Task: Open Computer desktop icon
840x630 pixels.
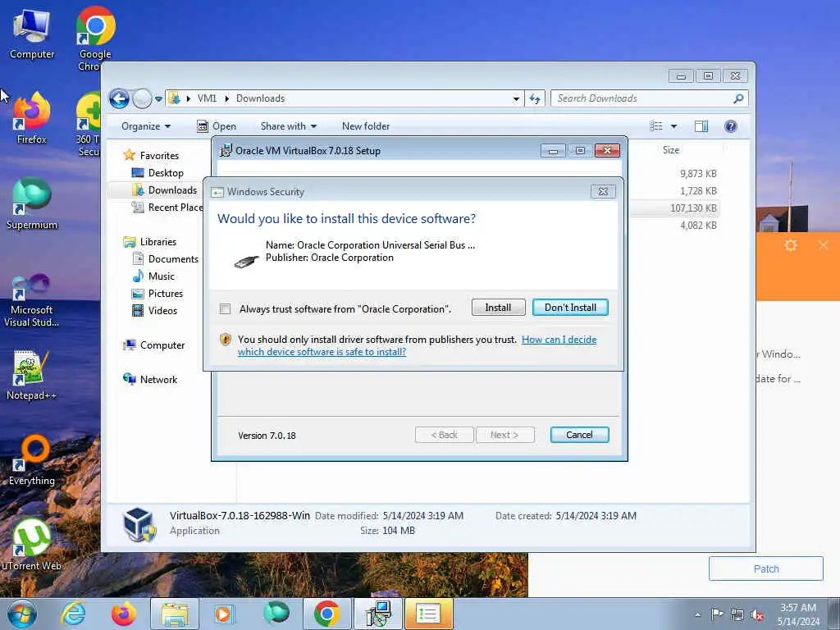Action: [32, 34]
